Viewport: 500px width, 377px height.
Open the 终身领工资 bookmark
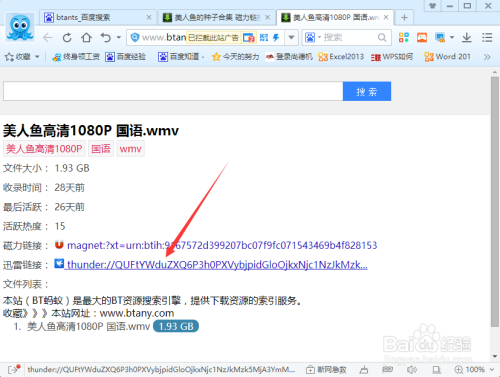pos(76,57)
